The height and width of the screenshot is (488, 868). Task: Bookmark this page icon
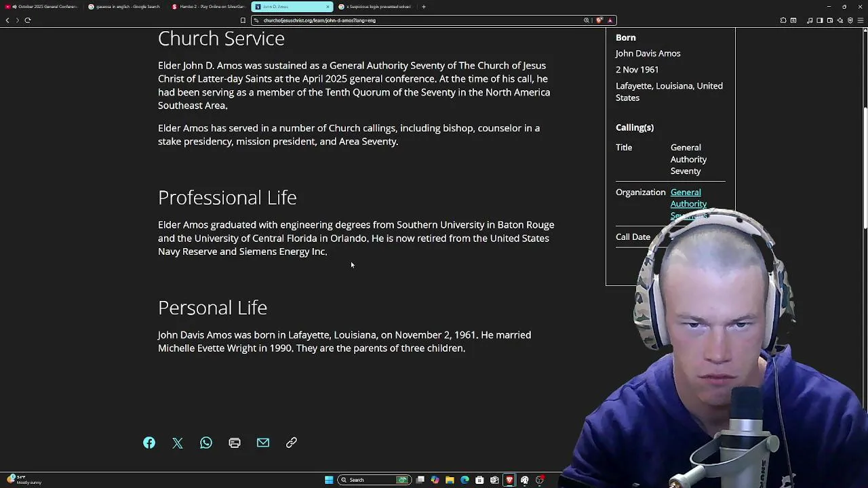(243, 20)
